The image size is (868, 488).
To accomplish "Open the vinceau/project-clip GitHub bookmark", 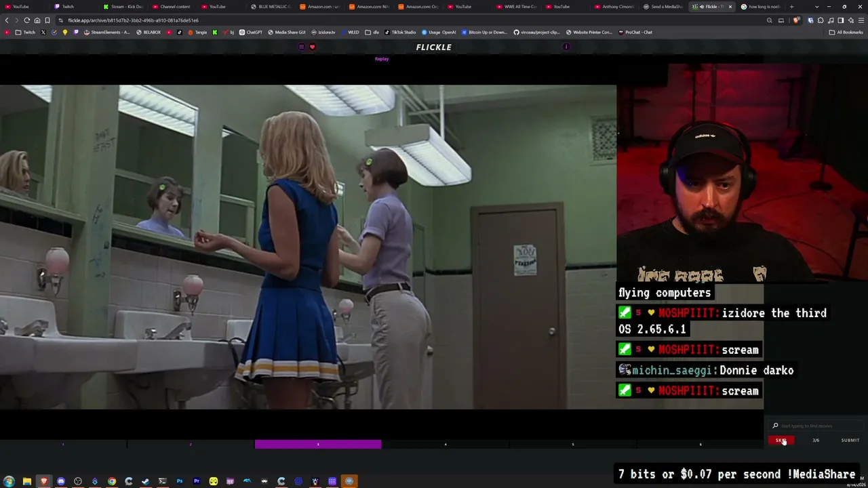I will click(x=537, y=33).
